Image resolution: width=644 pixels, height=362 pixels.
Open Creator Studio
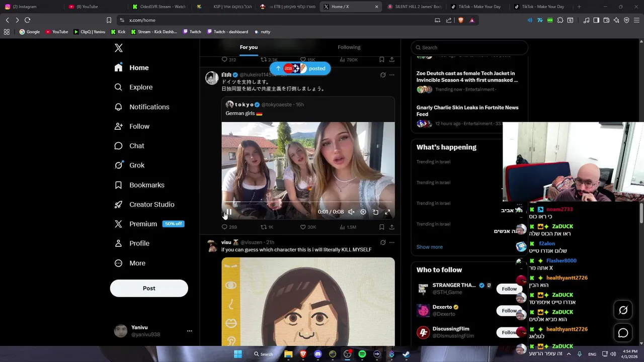coord(144,205)
